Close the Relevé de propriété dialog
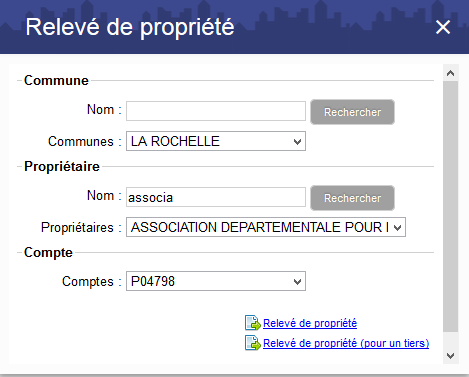This screenshot has width=469, height=377. click(x=443, y=27)
